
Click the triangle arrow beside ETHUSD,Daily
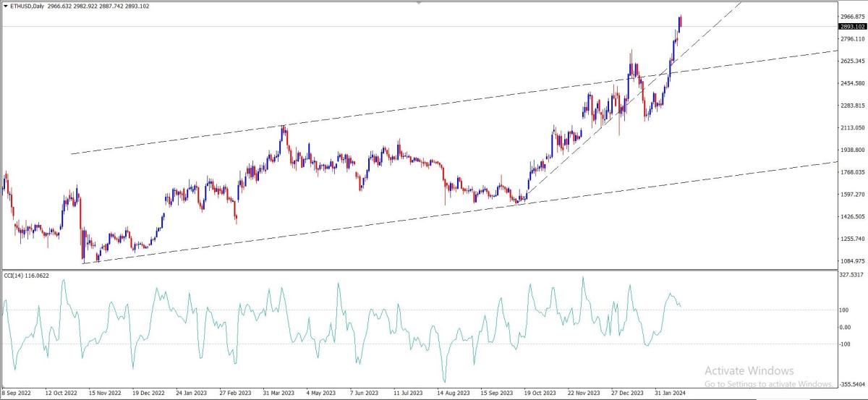coord(5,7)
